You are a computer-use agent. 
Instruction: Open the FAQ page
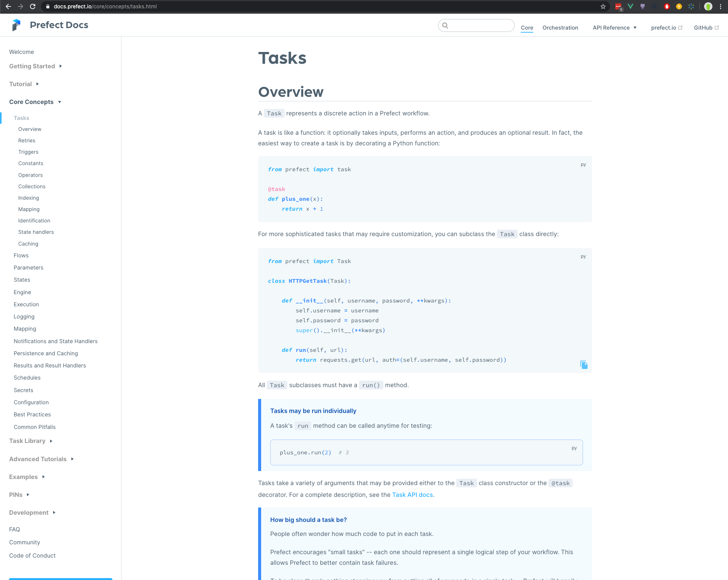tap(14, 530)
